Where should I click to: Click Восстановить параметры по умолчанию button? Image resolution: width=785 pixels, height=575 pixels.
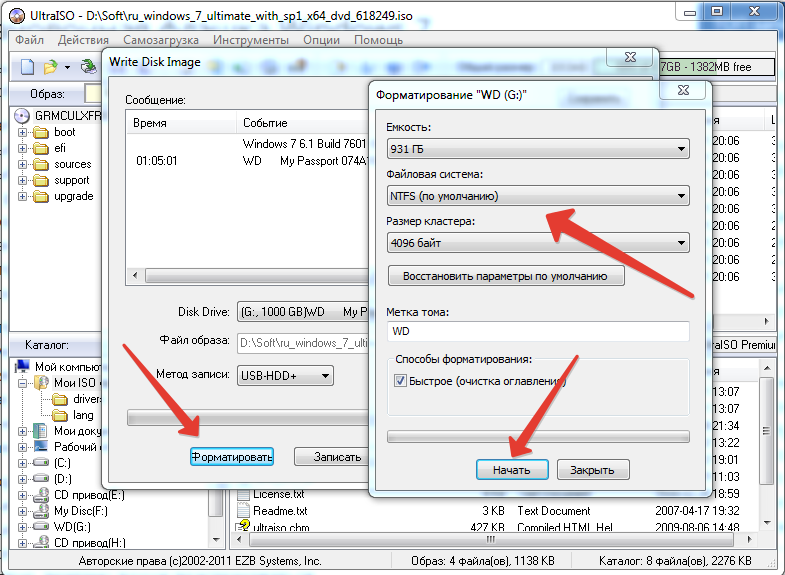point(506,276)
